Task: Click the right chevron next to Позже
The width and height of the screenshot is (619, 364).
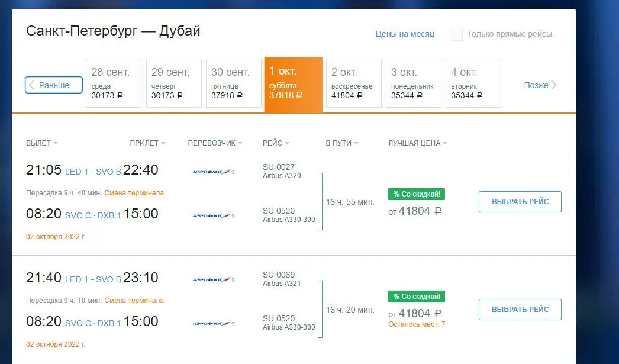Action: tap(554, 85)
